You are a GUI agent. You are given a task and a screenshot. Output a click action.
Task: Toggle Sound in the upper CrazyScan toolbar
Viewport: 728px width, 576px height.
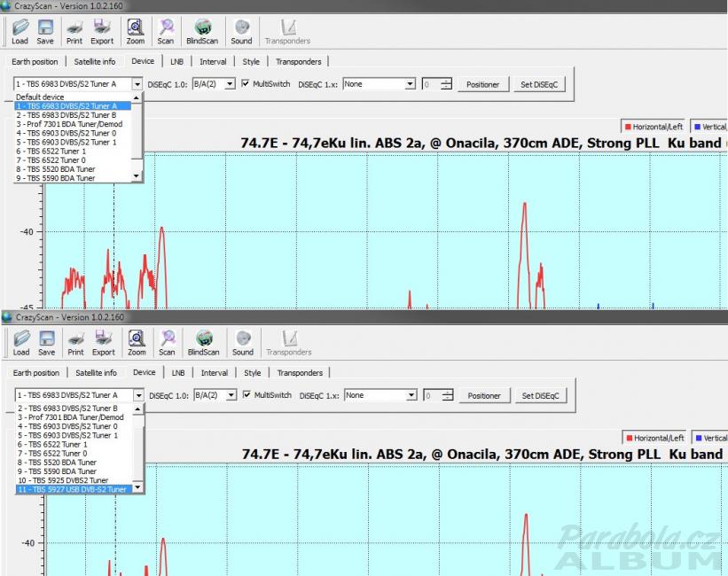click(241, 32)
